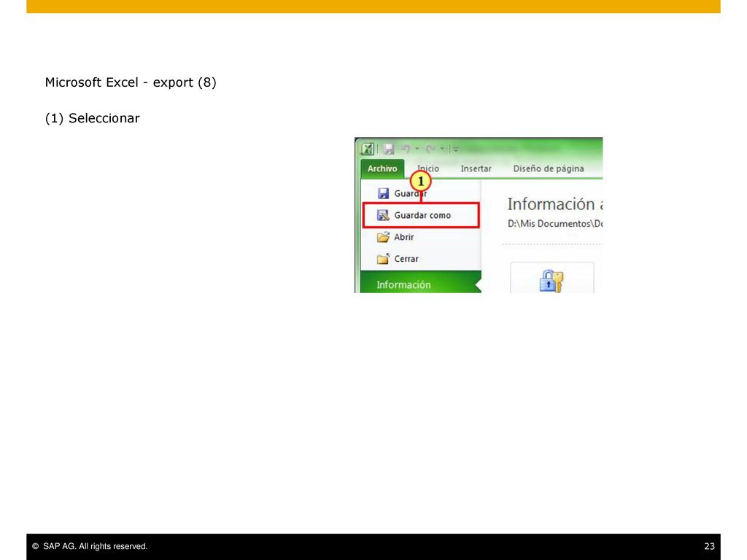Viewport: 747px width, 560px height.
Task: Click the quick access Save icon
Action: click(389, 149)
